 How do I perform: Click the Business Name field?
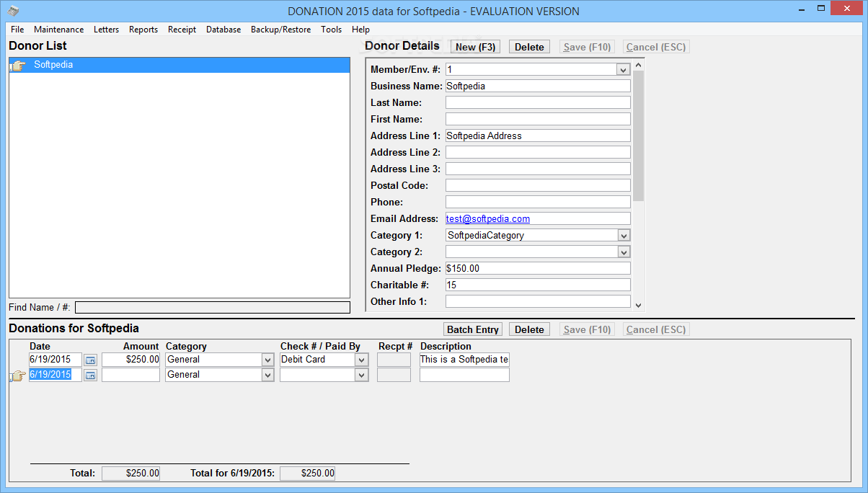(x=538, y=86)
